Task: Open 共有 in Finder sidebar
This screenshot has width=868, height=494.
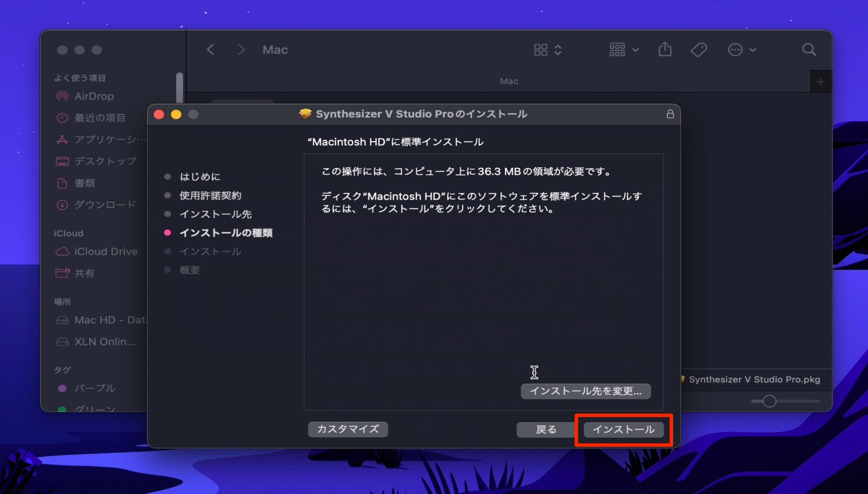Action: click(x=84, y=273)
